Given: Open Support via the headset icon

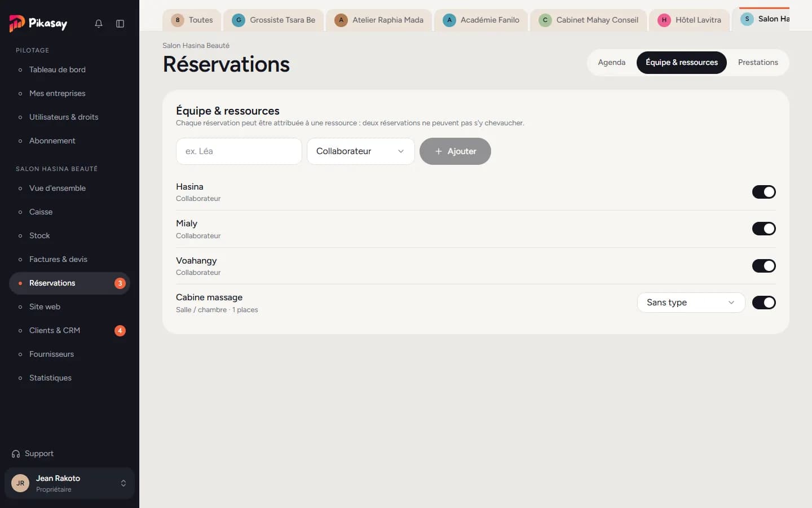Looking at the screenshot, I should pyautogui.click(x=16, y=454).
